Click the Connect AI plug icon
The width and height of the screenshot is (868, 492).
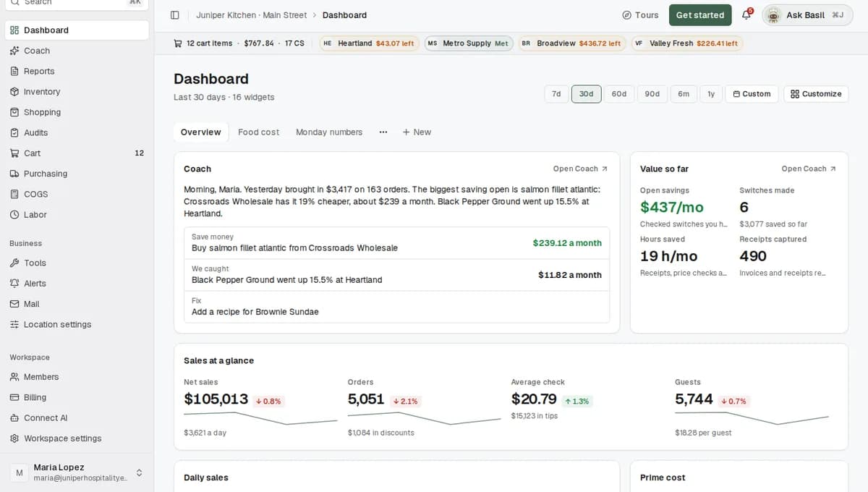click(x=14, y=418)
